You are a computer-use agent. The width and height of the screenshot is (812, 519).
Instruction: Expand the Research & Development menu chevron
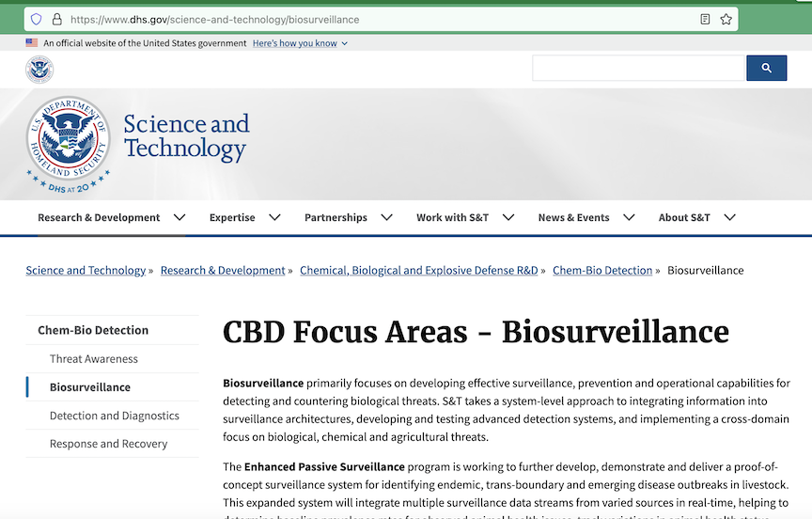(x=179, y=217)
